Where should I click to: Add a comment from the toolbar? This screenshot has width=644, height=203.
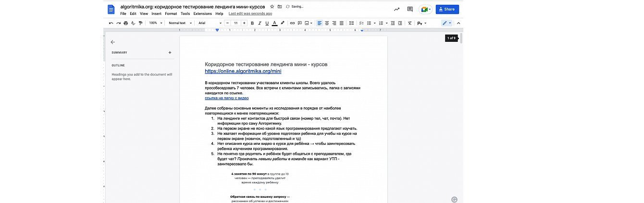pyautogui.click(x=299, y=23)
